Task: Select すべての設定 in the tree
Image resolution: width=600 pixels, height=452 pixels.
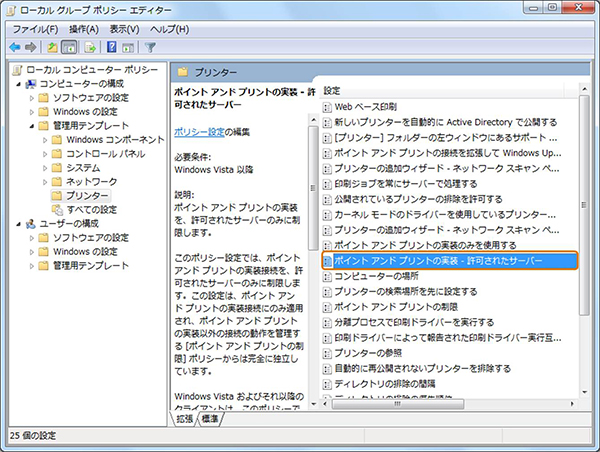Action: [92, 209]
